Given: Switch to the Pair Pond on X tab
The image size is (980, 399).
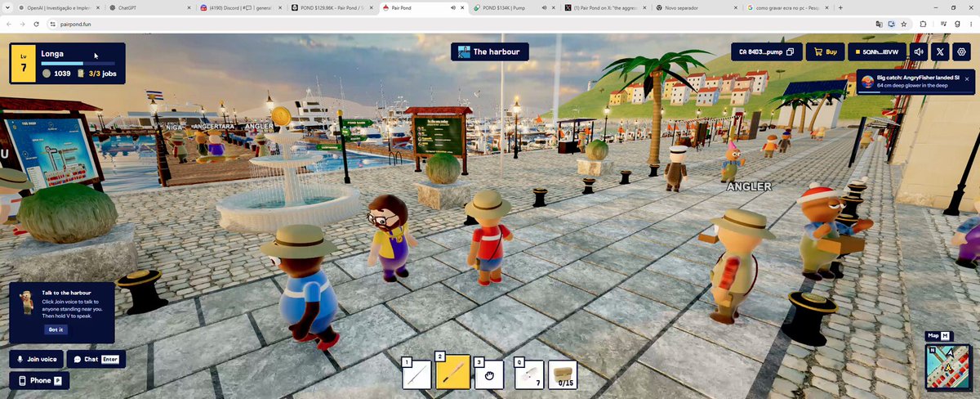Looking at the screenshot, I should (604, 7).
